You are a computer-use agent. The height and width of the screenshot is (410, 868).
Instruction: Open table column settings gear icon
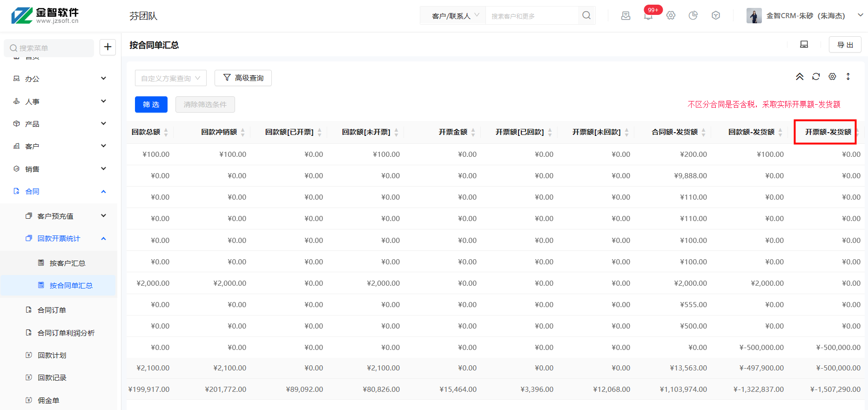832,77
